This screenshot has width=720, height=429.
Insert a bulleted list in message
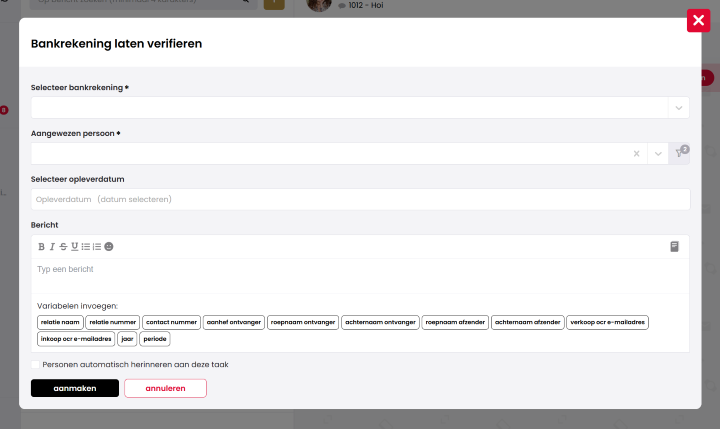[86, 247]
